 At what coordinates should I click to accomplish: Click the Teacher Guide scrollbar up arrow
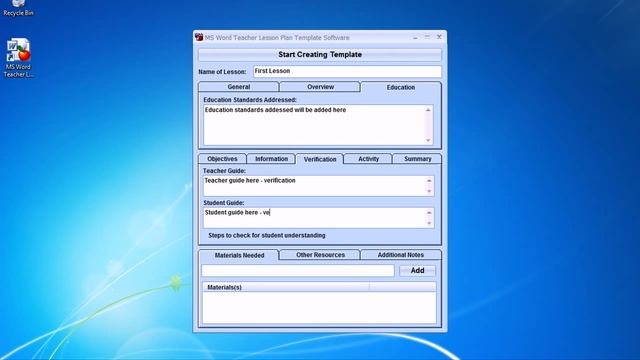tap(429, 180)
